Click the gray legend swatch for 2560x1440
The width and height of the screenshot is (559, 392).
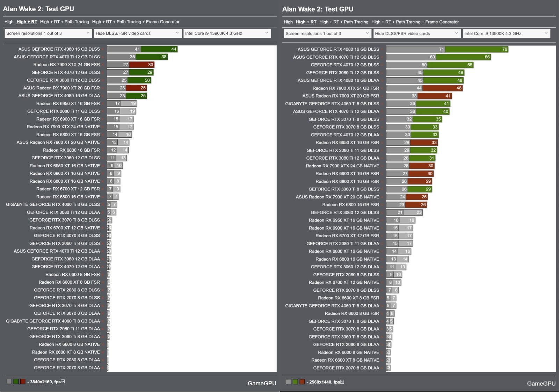(288, 382)
